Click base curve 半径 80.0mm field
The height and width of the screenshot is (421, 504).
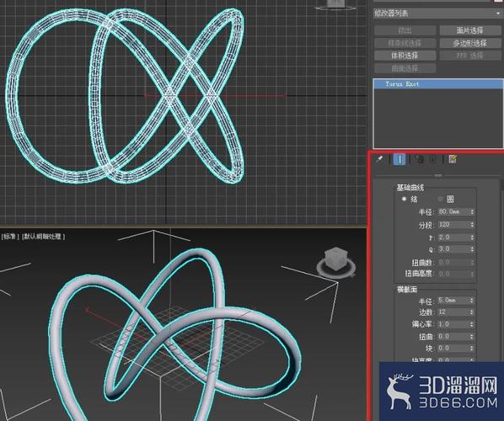(453, 212)
